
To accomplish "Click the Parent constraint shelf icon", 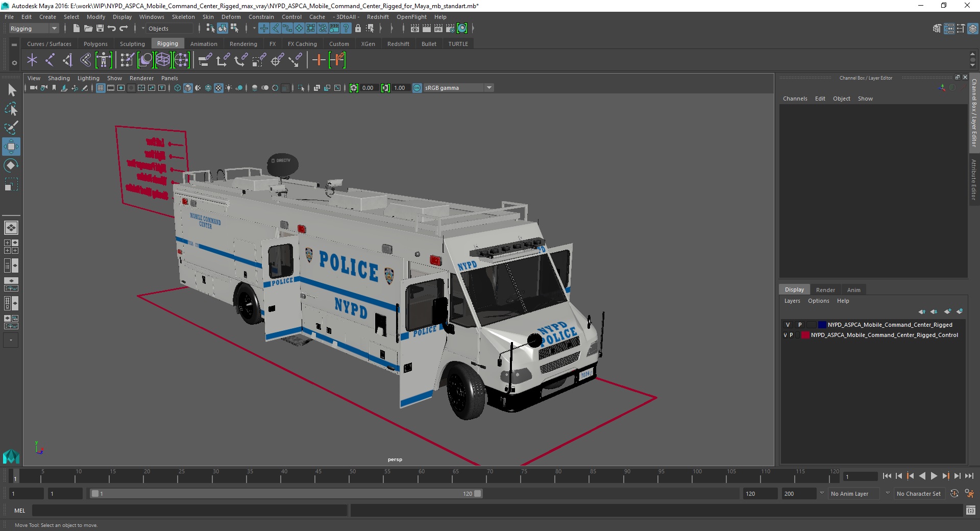I will click(x=205, y=60).
